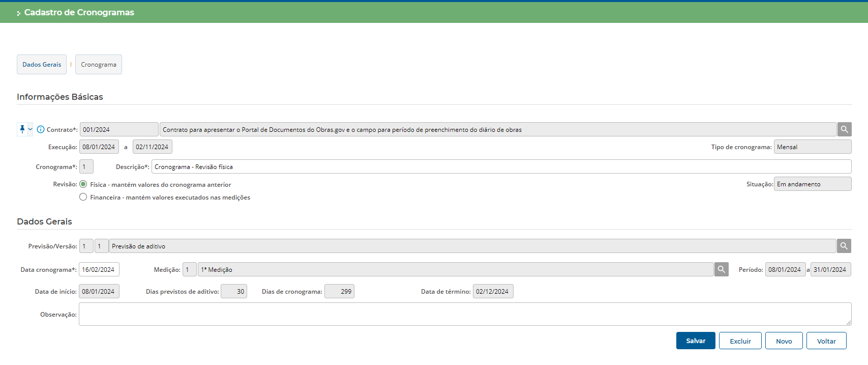Click into the Descrição text field
This screenshot has width=868, height=365.
click(x=501, y=167)
